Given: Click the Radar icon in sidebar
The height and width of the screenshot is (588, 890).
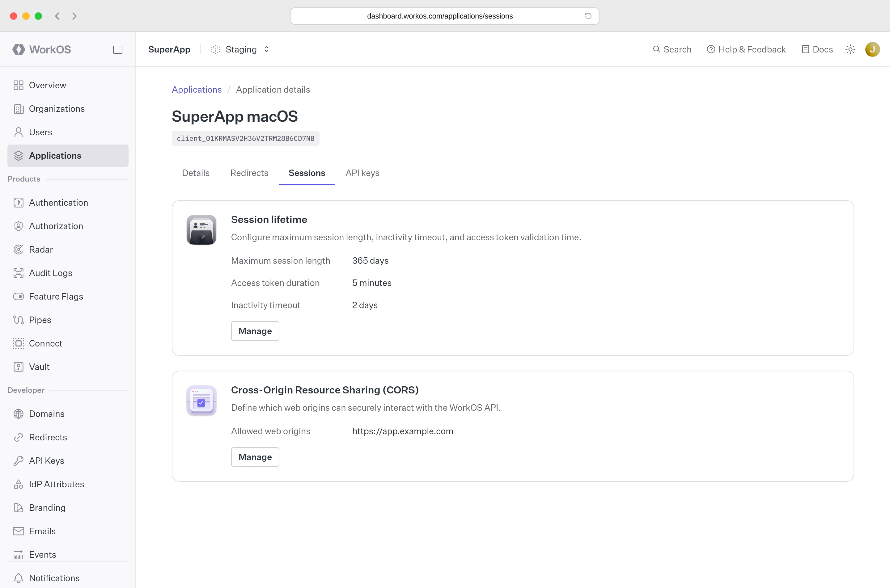Looking at the screenshot, I should [x=18, y=250].
